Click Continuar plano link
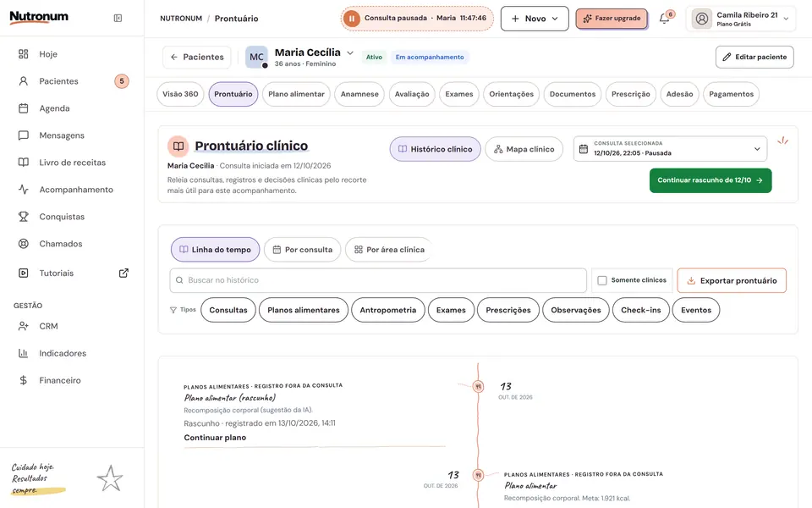 point(215,438)
